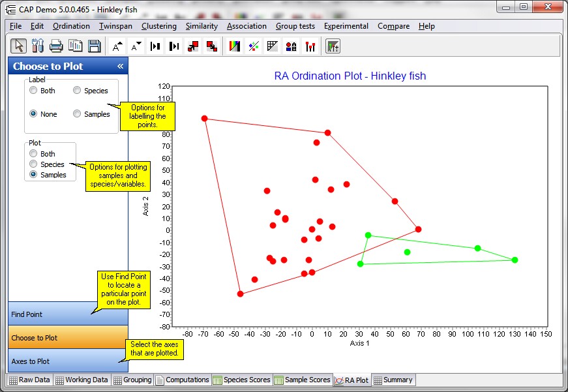Open the Clustering menu

point(159,26)
